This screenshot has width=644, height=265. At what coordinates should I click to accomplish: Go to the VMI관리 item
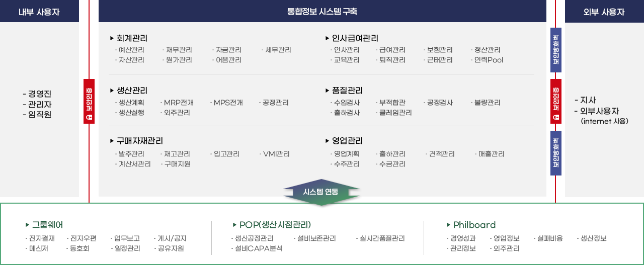[x=276, y=154]
